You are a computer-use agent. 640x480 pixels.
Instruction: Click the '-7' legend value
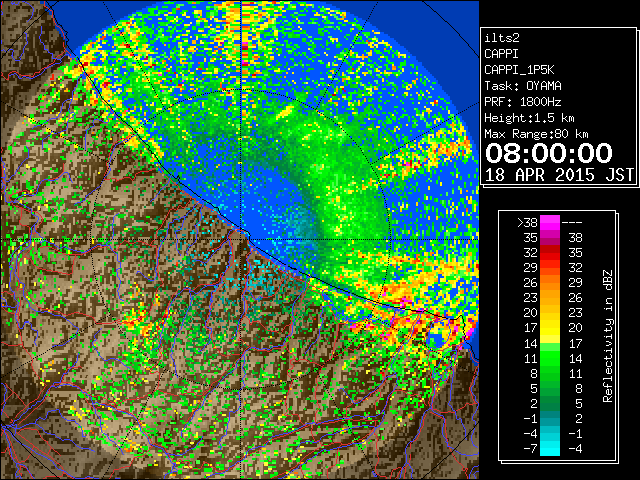click(530, 449)
